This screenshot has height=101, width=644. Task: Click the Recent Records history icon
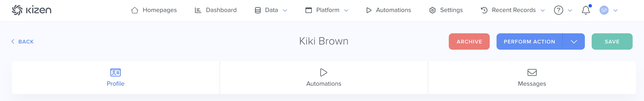(484, 10)
